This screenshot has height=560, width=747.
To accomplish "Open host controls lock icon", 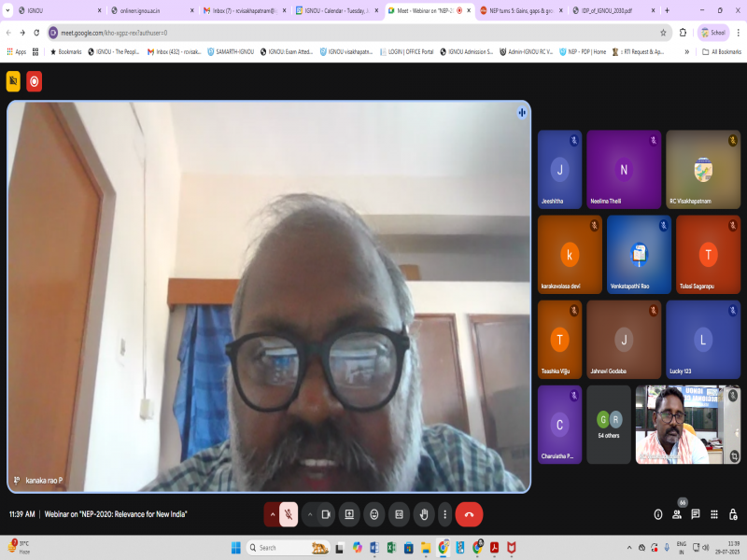I will tap(733, 514).
